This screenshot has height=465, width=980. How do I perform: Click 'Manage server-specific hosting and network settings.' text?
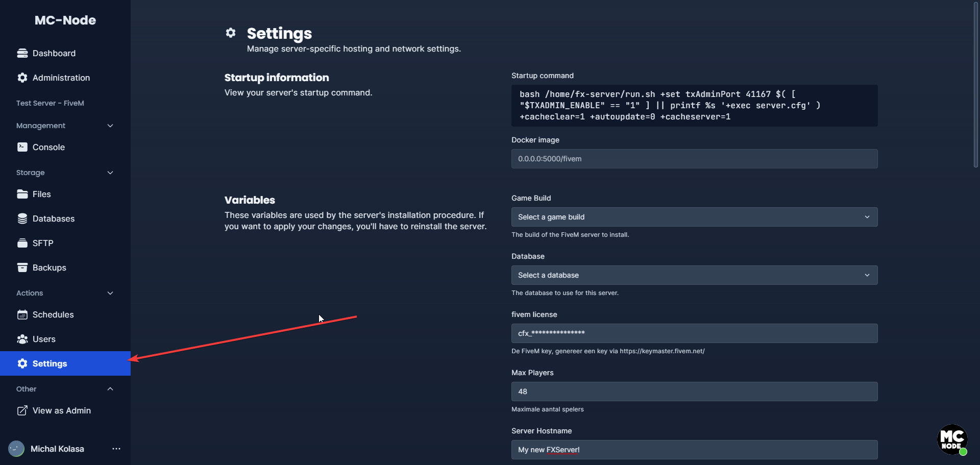click(354, 49)
